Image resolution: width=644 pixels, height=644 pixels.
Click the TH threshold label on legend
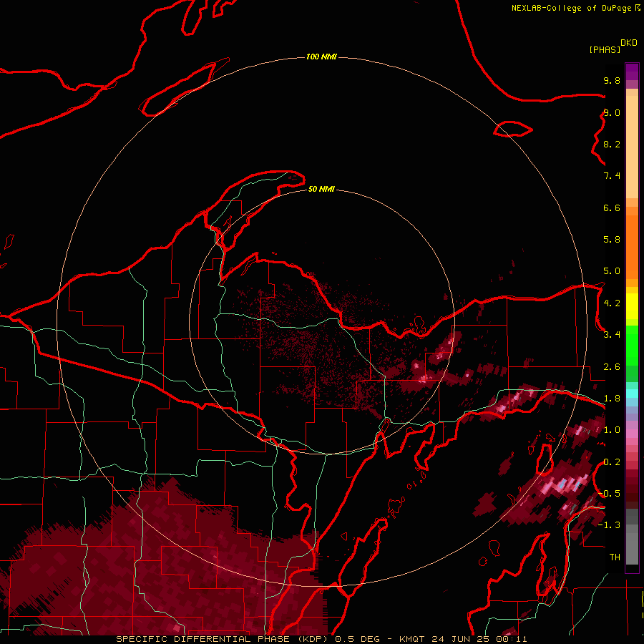615,557
